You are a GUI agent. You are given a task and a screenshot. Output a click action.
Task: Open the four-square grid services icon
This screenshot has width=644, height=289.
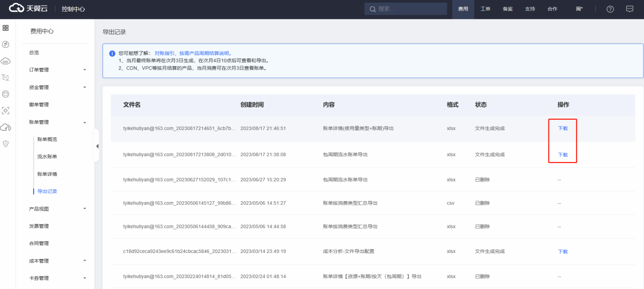coord(5,28)
